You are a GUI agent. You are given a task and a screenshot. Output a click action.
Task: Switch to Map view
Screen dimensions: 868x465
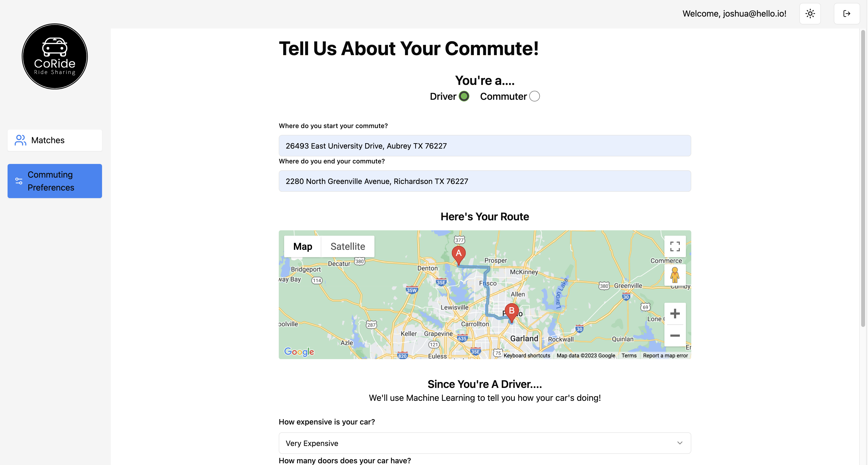302,246
